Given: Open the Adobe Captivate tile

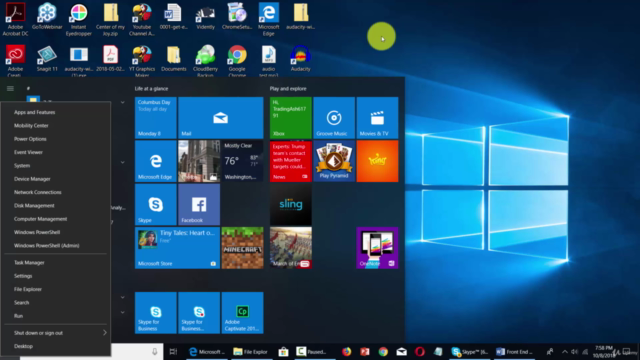Looking at the screenshot, I should coord(242,313).
